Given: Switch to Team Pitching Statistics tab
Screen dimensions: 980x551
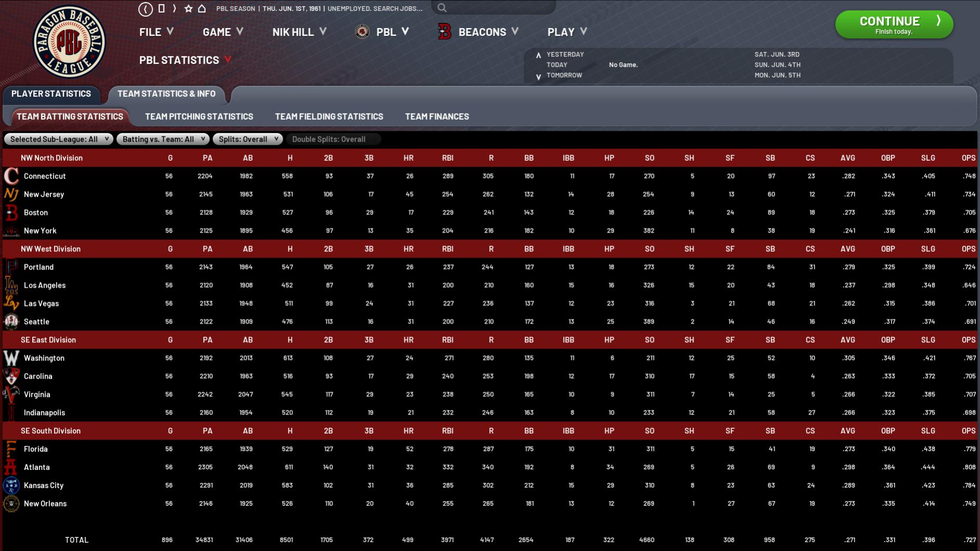Looking at the screenshot, I should coord(199,117).
